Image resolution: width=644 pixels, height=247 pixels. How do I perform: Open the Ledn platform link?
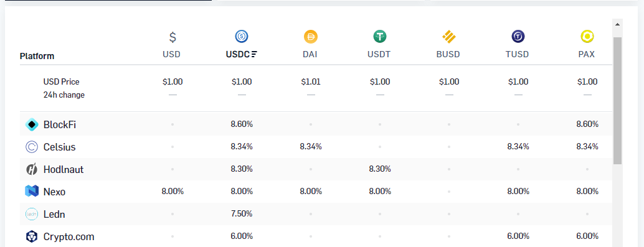click(54, 214)
